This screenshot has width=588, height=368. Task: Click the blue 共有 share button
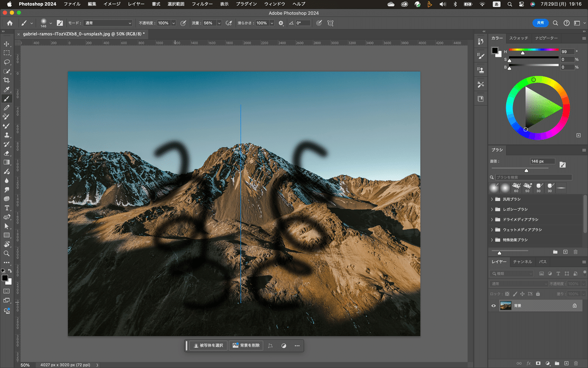coord(540,23)
